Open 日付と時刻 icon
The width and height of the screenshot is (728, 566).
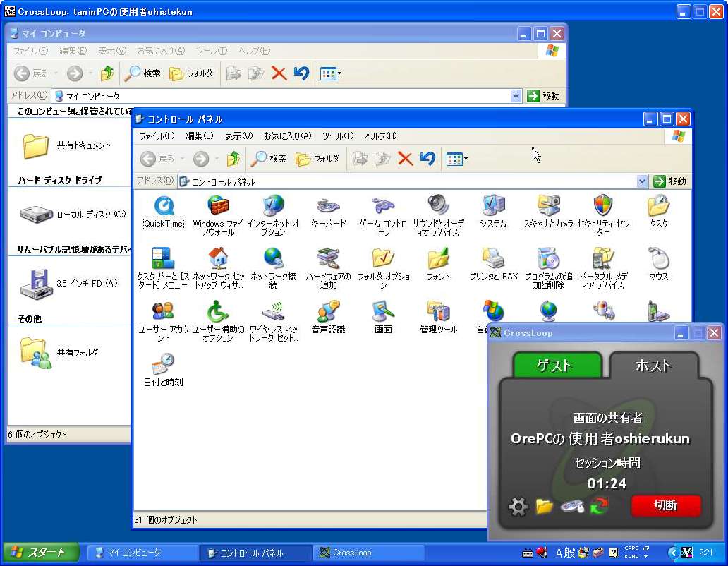pos(164,364)
